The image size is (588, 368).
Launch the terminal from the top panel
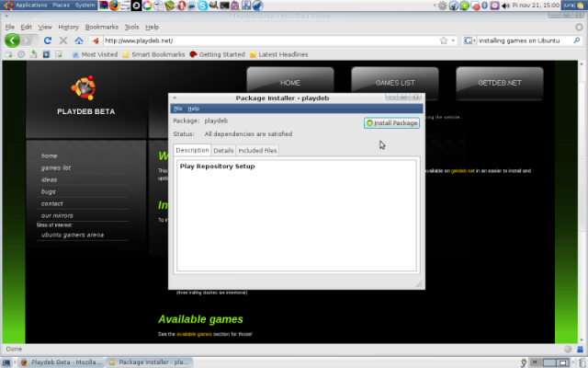pyautogui.click(x=224, y=6)
